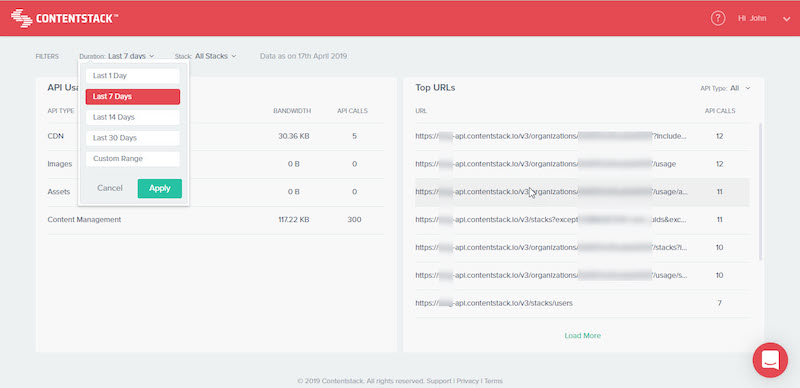Open the API Type All dropdown
Screen dimensions: 800x388
725,88
